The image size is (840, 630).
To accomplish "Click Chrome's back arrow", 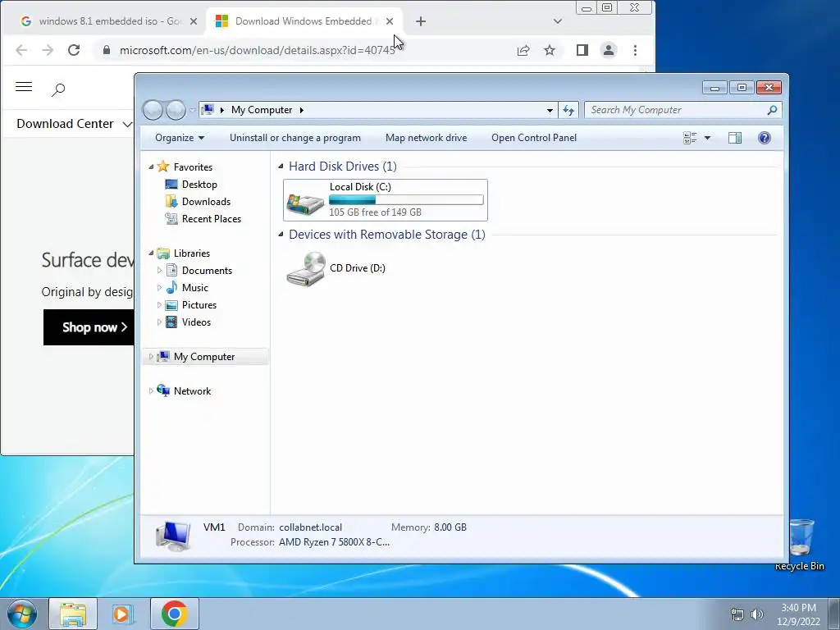I will 21,50.
